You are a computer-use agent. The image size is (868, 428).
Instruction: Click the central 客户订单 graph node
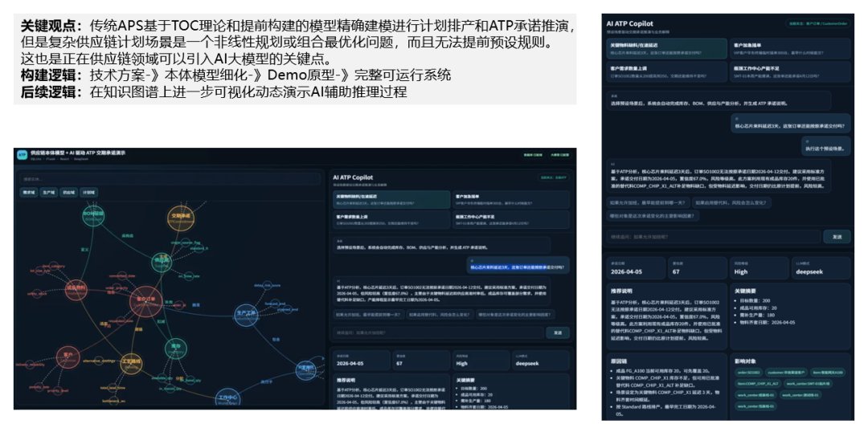[x=145, y=301]
